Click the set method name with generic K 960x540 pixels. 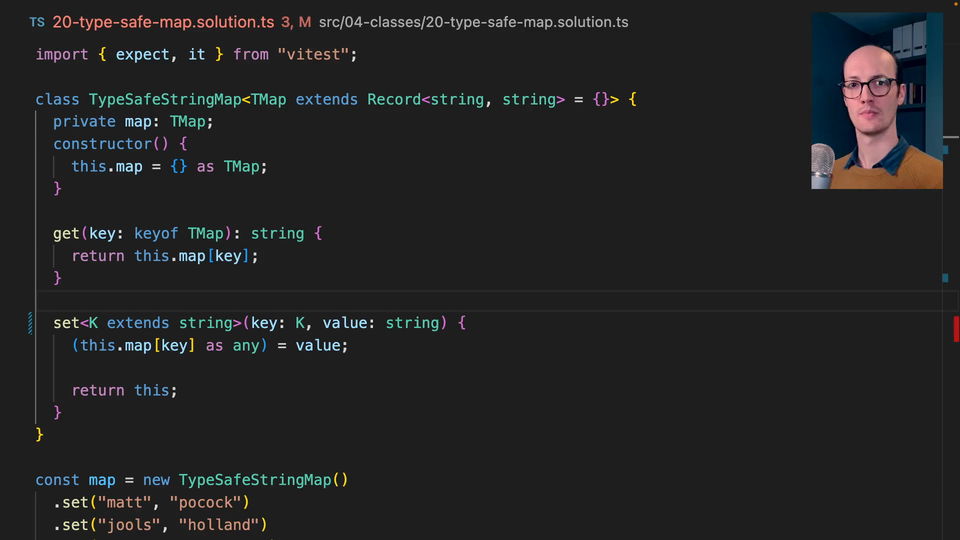coord(66,323)
